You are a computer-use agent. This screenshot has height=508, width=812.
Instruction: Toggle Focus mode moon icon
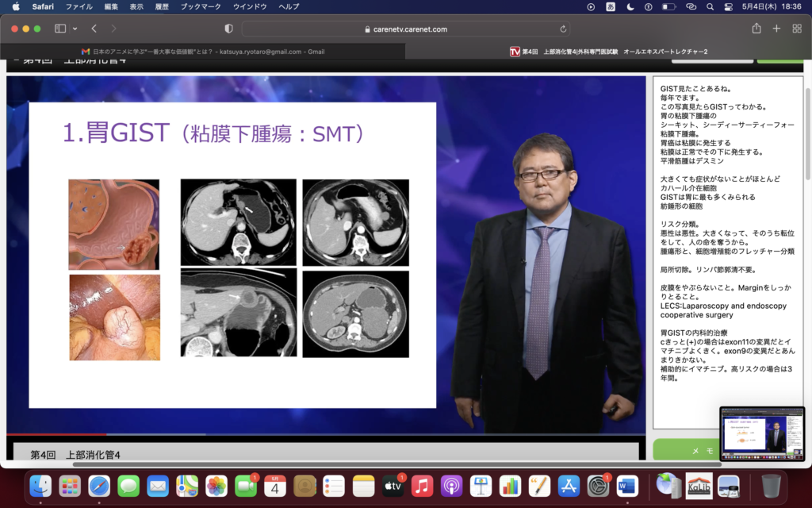click(630, 6)
